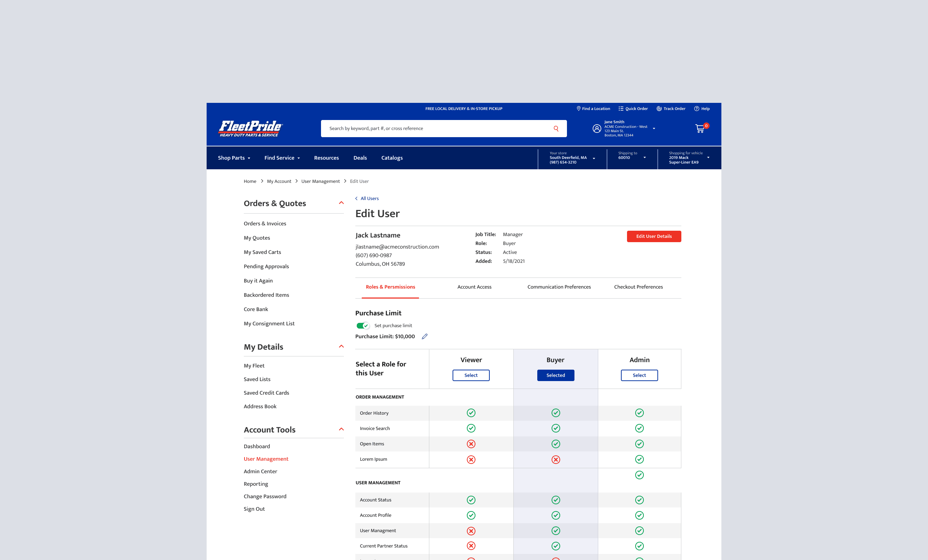
Task: Click the Track Order icon
Action: click(659, 108)
